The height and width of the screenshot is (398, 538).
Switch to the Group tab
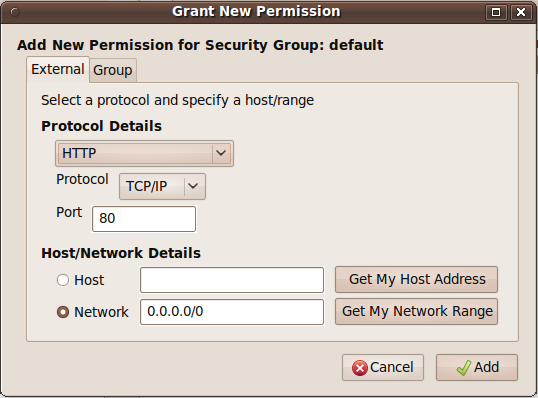[x=113, y=71]
